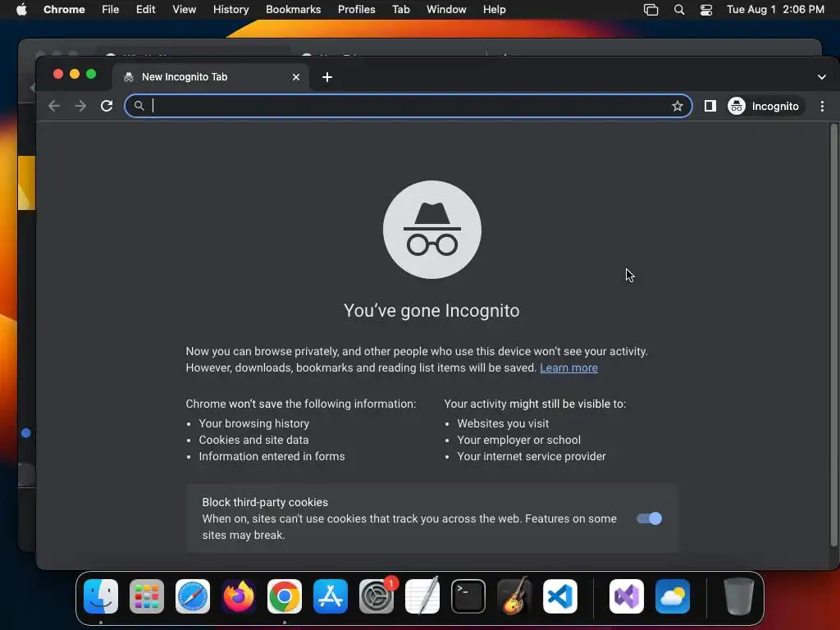The height and width of the screenshot is (630, 840).
Task: Launch GarageBand from the Dock
Action: pos(514,596)
